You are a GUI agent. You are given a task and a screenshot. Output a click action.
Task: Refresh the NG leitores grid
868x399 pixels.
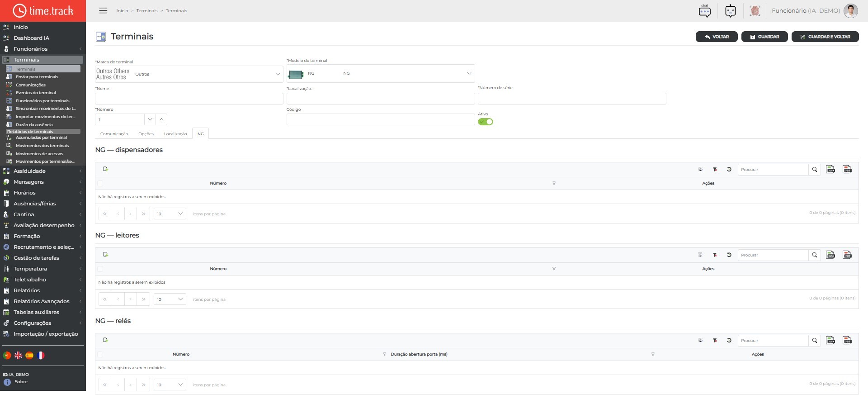coord(729,255)
